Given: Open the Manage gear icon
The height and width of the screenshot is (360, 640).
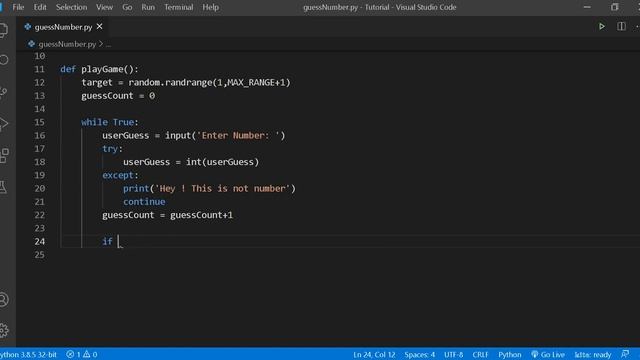Looking at the screenshot, I should tap(4, 330).
